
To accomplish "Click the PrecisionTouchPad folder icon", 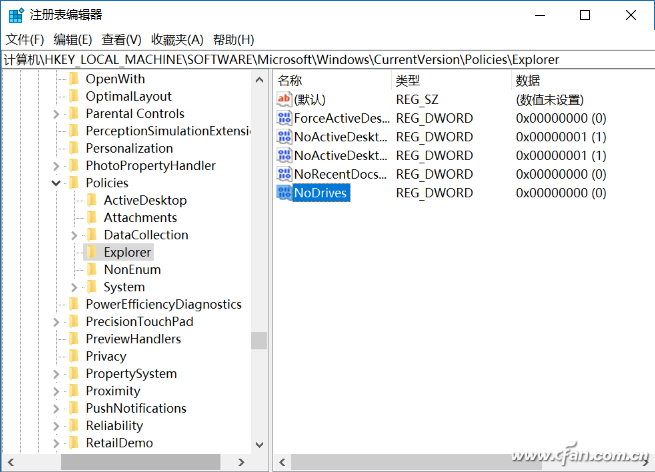I will tap(74, 322).
